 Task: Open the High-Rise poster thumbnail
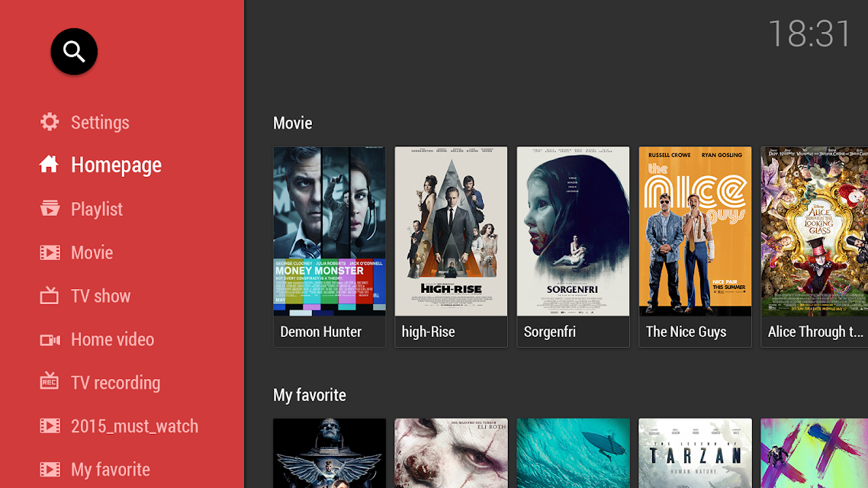(451, 231)
